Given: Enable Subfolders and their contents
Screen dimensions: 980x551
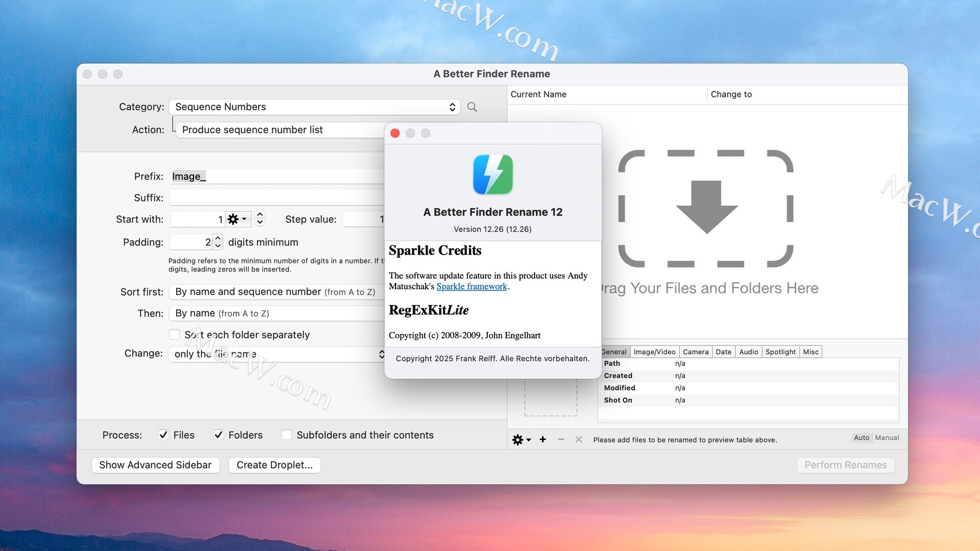Looking at the screenshot, I should click(287, 435).
